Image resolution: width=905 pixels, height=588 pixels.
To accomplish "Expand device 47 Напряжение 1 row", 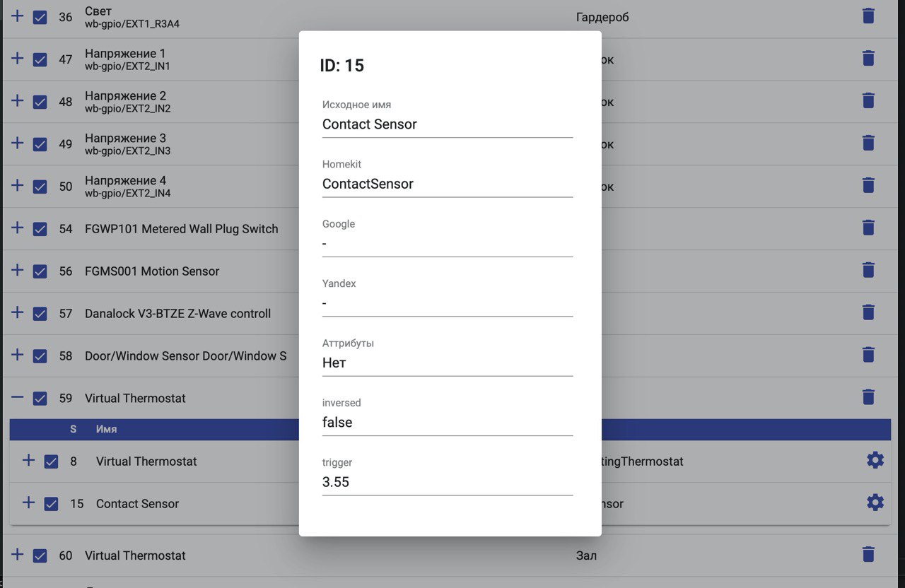I will pos(18,58).
